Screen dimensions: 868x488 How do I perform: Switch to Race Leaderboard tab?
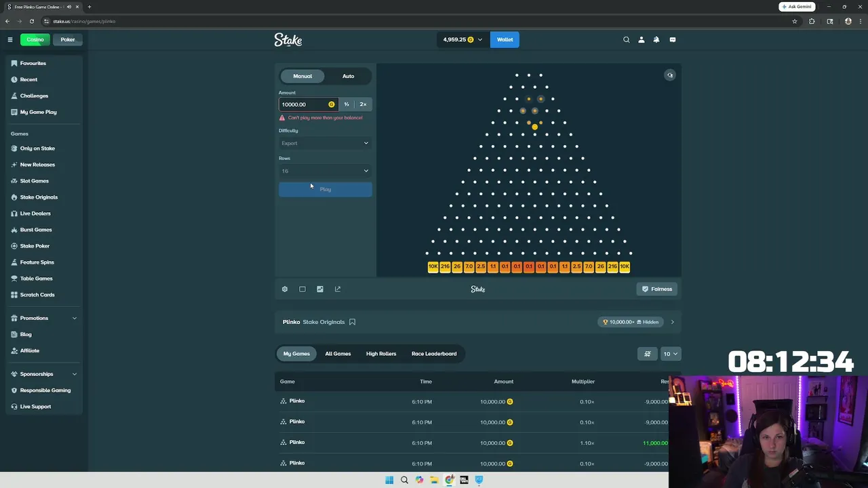click(434, 354)
